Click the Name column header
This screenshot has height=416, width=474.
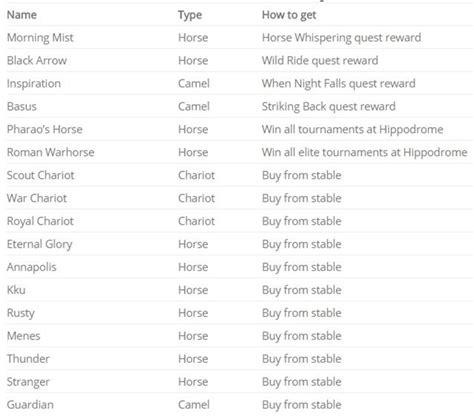[22, 15]
